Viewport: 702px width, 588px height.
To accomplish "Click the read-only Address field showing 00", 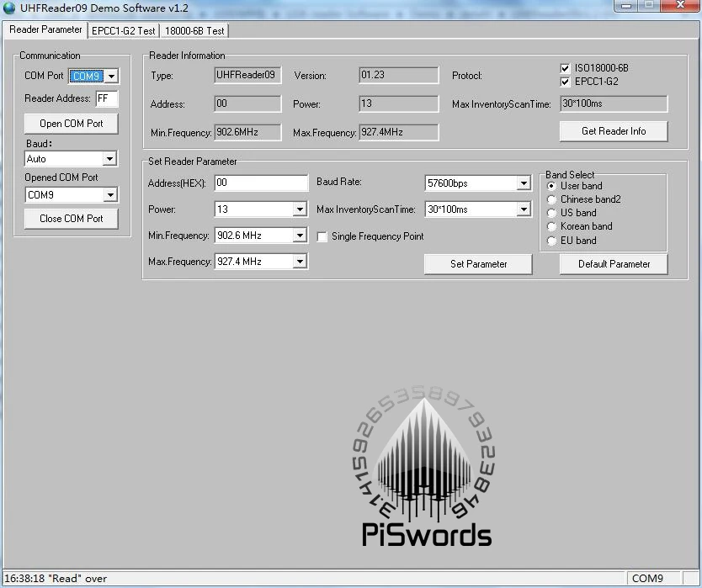I will click(x=247, y=103).
